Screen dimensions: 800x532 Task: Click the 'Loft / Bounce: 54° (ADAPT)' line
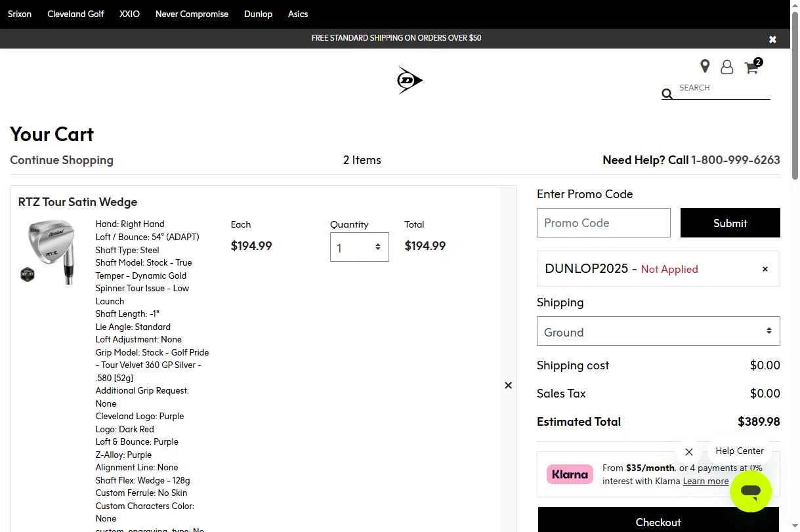pyautogui.click(x=147, y=237)
